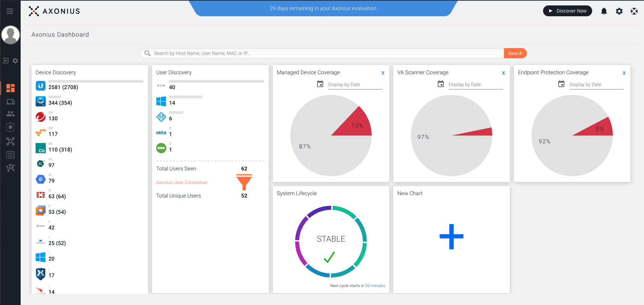Click the 32 minutes next cycle link
The width and height of the screenshot is (644, 305).
[375, 285]
